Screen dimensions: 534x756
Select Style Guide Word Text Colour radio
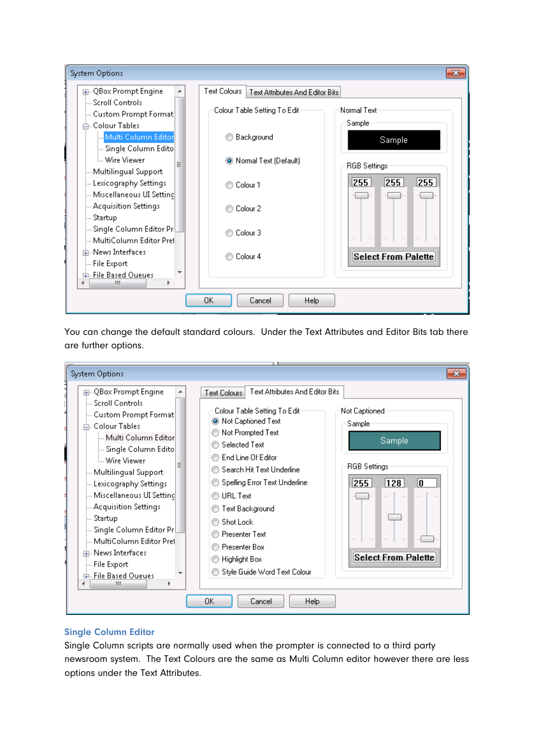point(215,572)
